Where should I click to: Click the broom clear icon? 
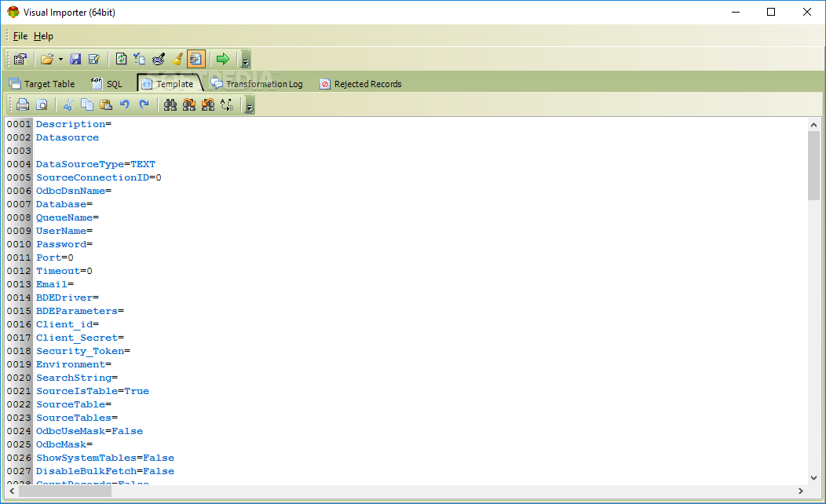click(x=177, y=59)
